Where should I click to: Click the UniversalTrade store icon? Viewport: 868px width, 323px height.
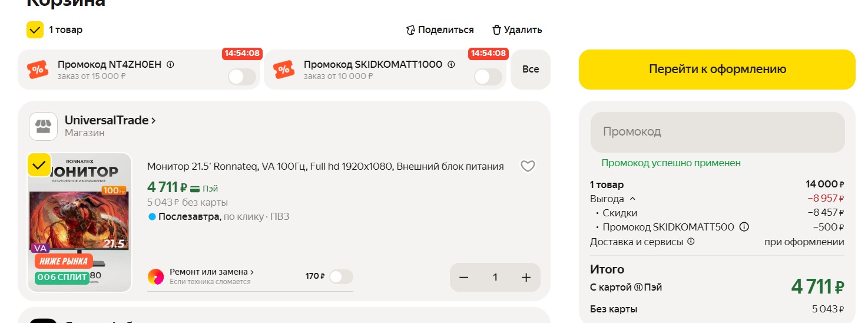(43, 126)
